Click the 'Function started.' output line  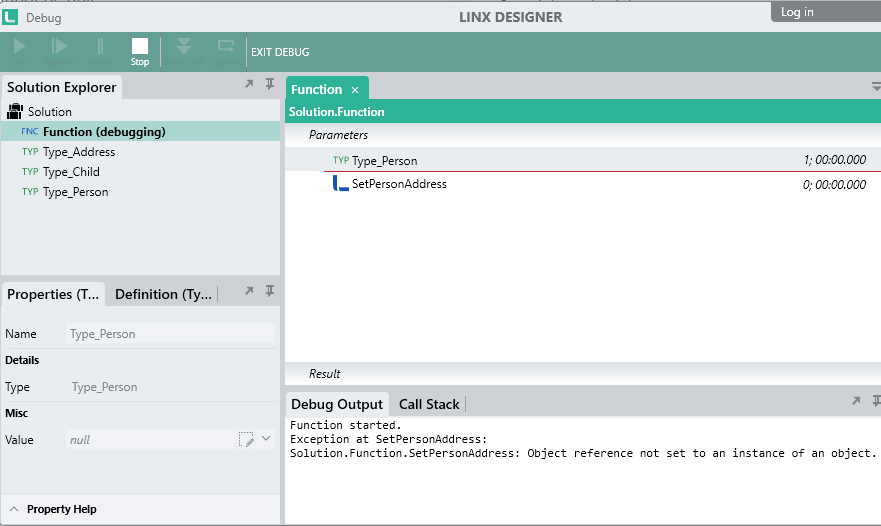346,425
